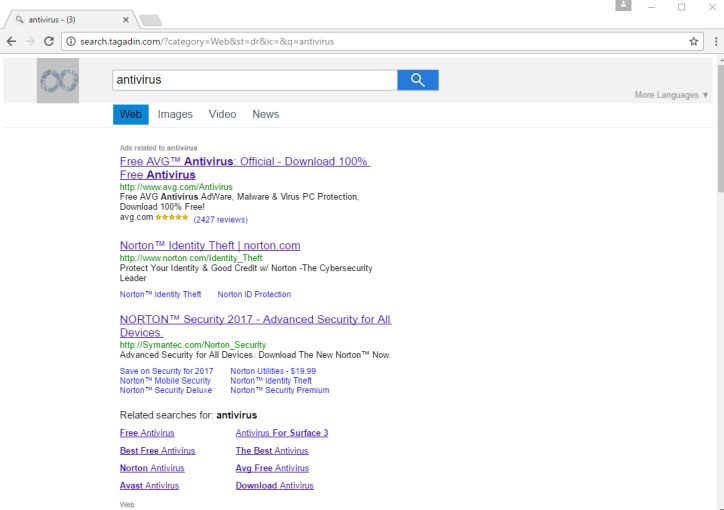The image size is (724, 510).
Task: Open Norton Mobile Security link
Action: [x=165, y=381]
